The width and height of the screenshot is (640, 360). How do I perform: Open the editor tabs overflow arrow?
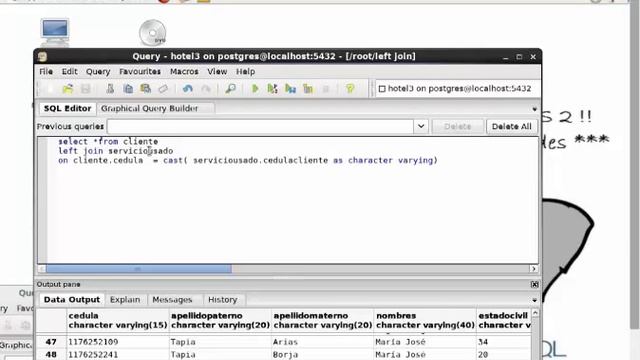pos(534,109)
